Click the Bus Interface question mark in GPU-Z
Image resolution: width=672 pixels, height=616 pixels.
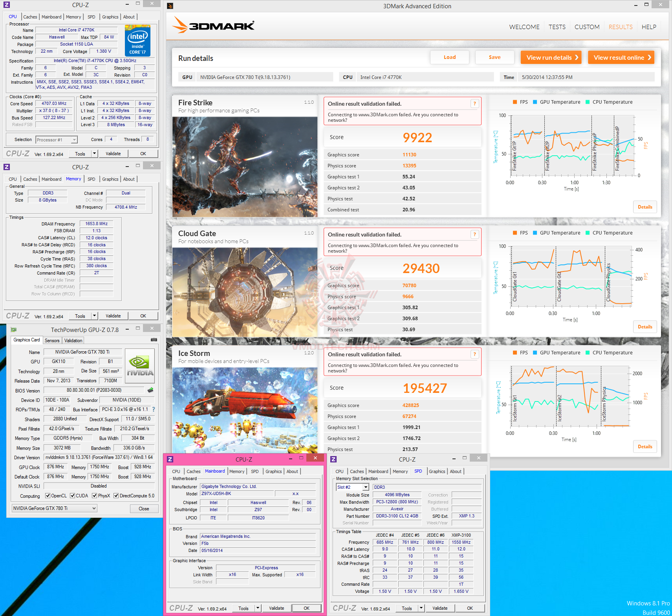coord(154,409)
